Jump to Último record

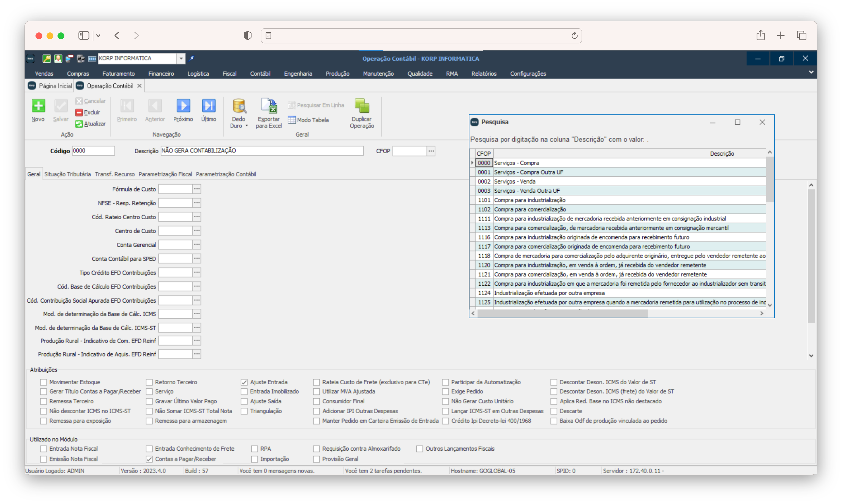[x=208, y=106]
